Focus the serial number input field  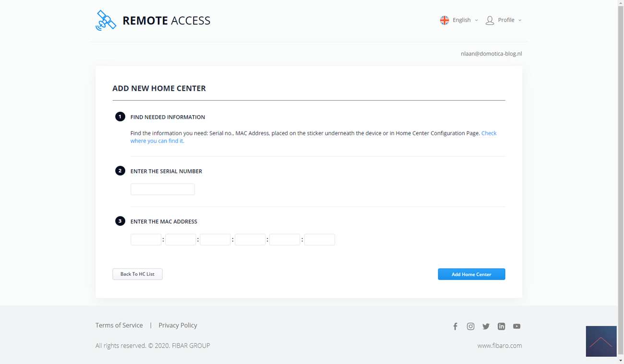click(163, 189)
